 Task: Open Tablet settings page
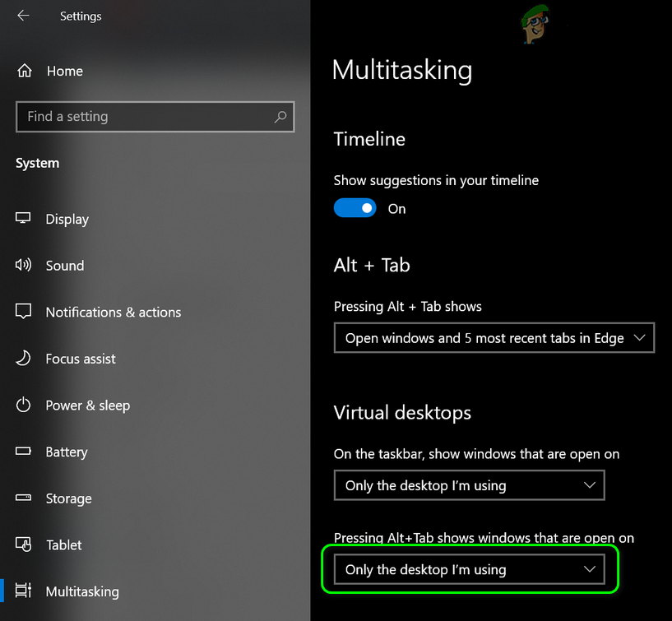(x=64, y=545)
